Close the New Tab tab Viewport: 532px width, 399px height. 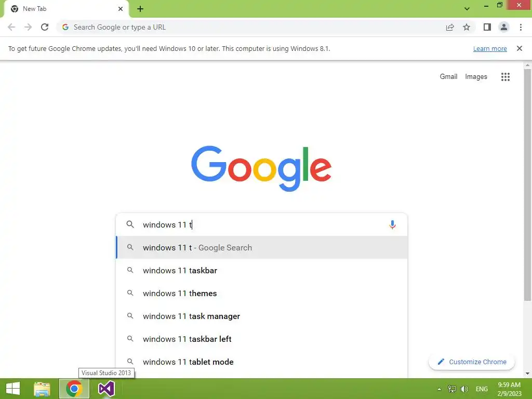[x=121, y=9]
